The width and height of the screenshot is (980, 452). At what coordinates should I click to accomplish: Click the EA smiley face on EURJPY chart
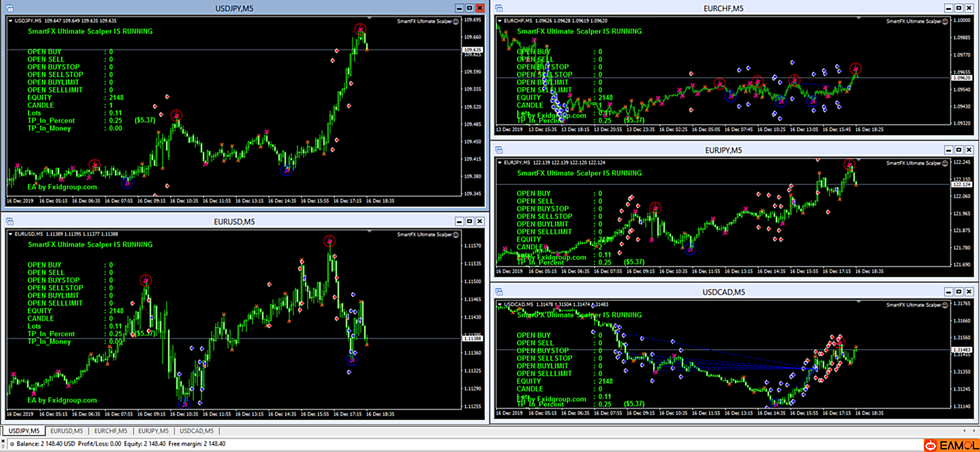(x=945, y=163)
